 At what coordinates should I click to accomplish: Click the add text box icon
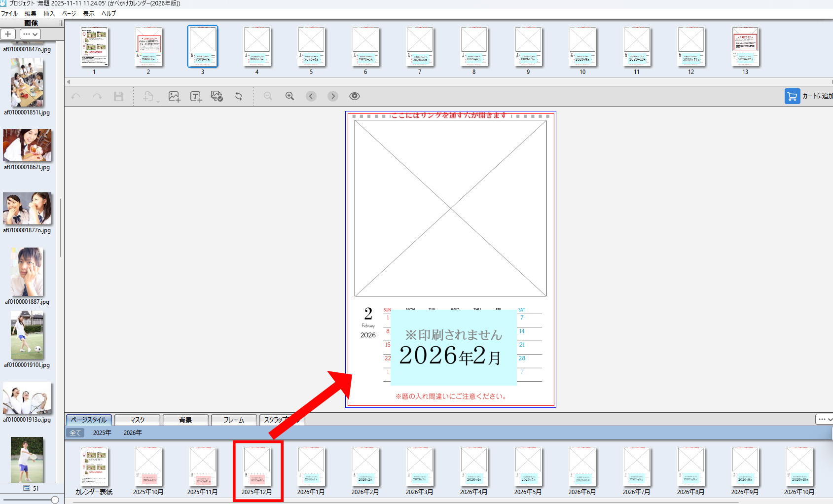196,96
